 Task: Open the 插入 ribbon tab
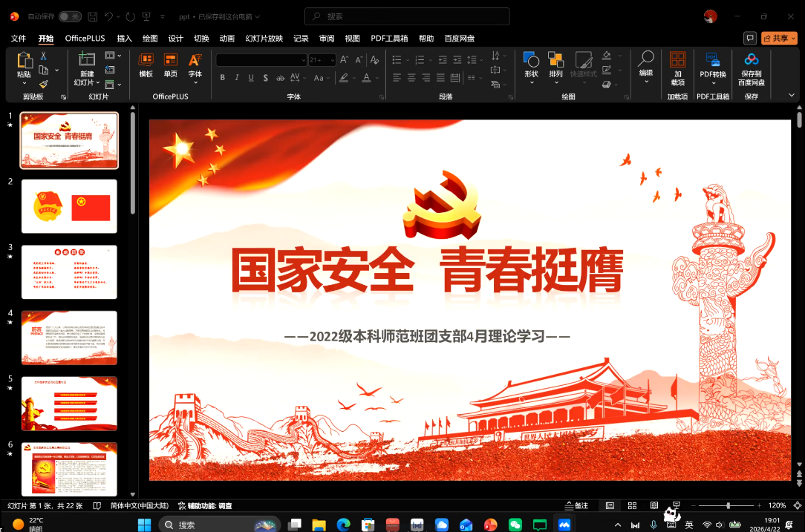coord(125,39)
